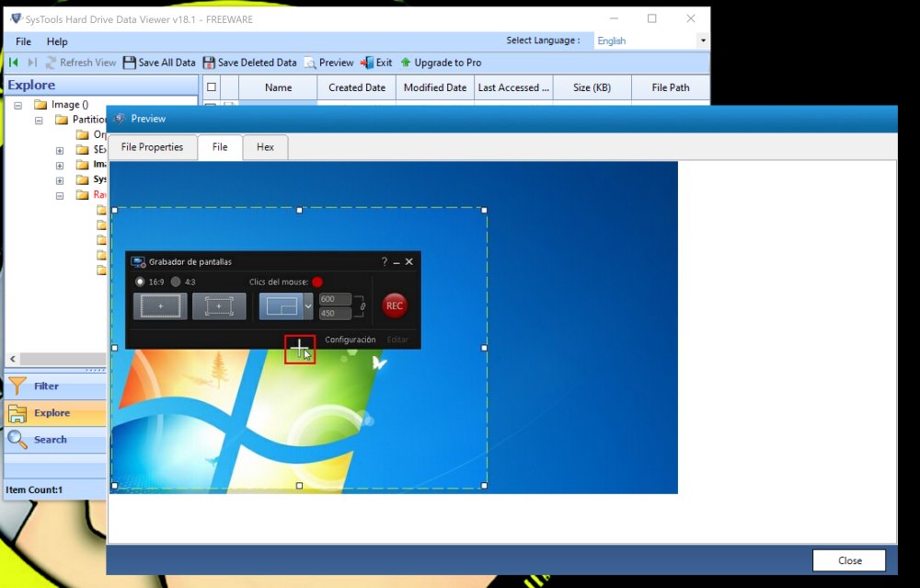Click Upgrade to Pro with the green arrow
Screen dimensions: 920x588
[x=441, y=63]
